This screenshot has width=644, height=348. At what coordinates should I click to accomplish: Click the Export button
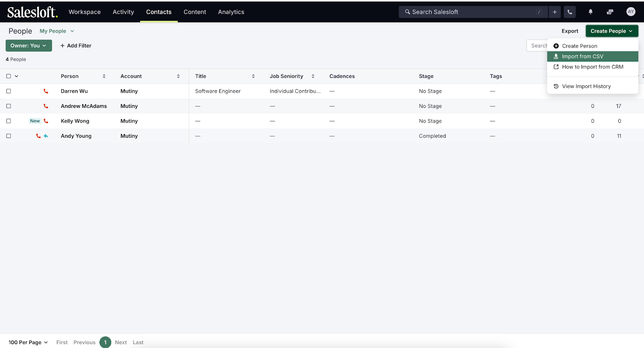coord(570,31)
